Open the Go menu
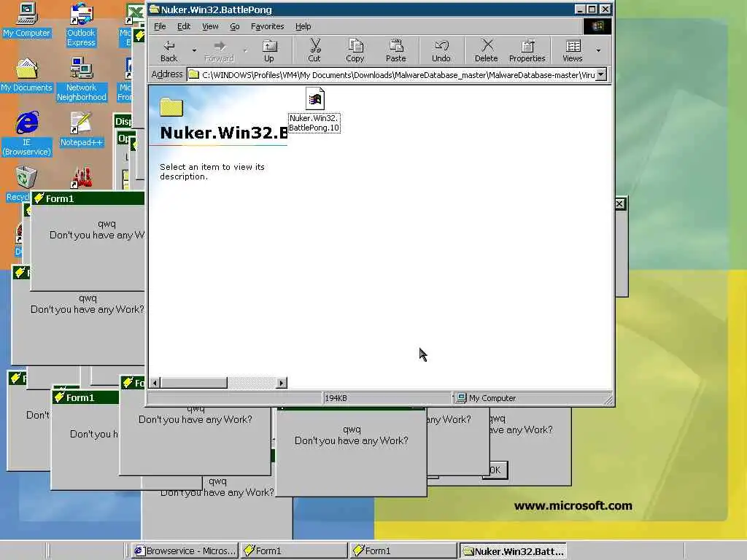This screenshot has height=560, width=747. 234,26
